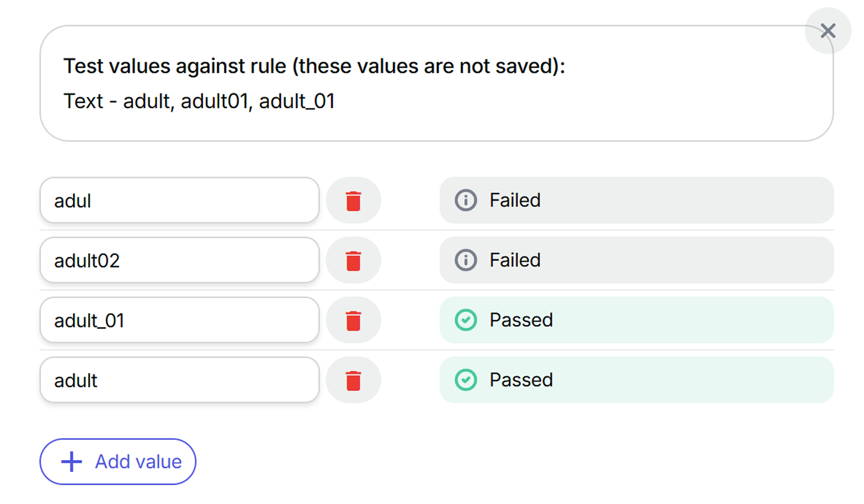Click the green checkmark for 'adult_01' Passed
Image resolution: width=864 pixels, height=504 pixels.
466,320
